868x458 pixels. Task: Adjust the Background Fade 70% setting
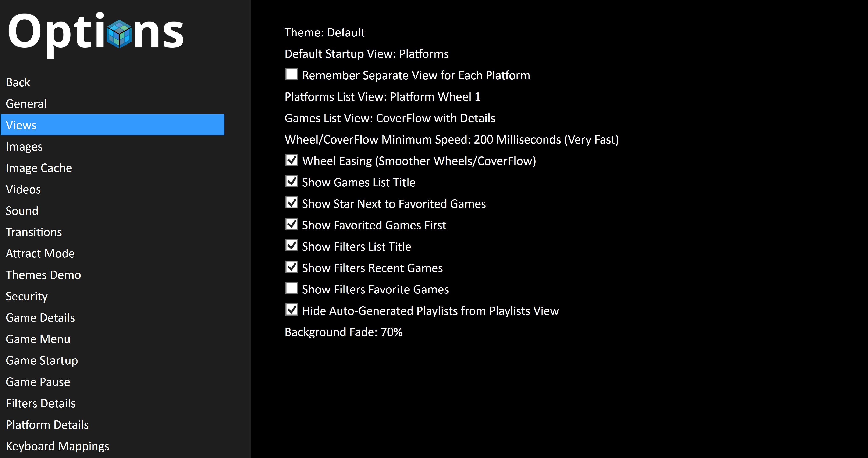pos(344,332)
